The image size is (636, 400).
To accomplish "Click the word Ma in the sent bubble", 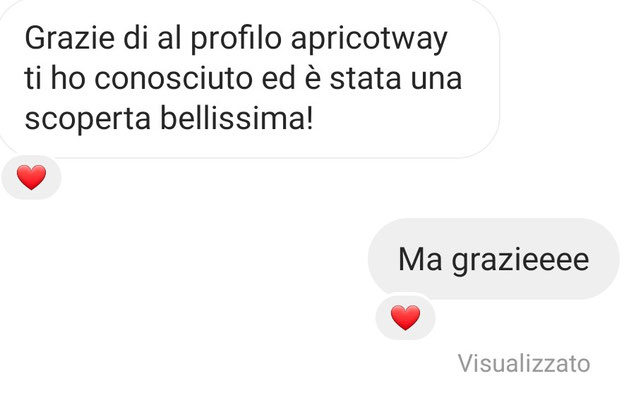I will coord(420,259).
